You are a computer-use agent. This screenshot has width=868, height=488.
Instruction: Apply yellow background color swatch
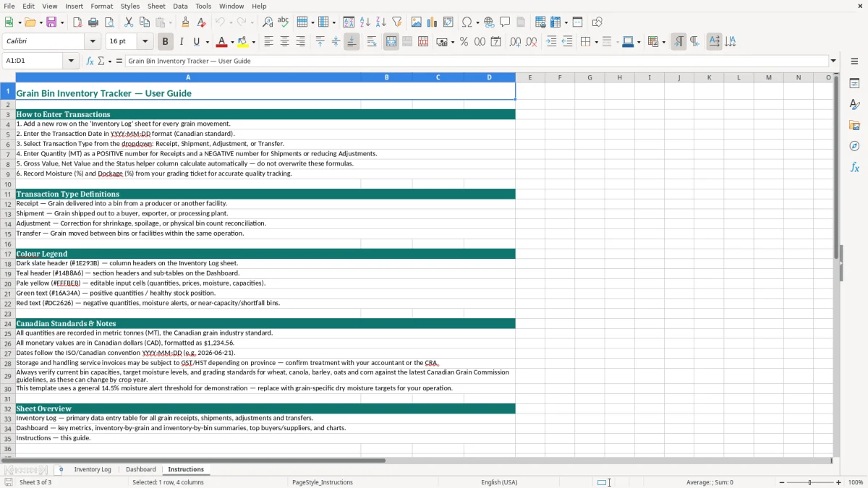coord(244,42)
